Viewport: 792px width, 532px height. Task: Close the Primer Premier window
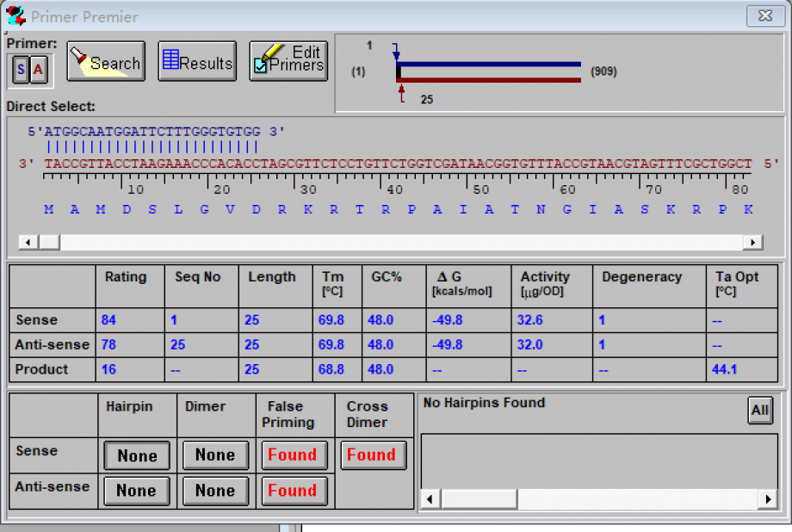click(764, 15)
